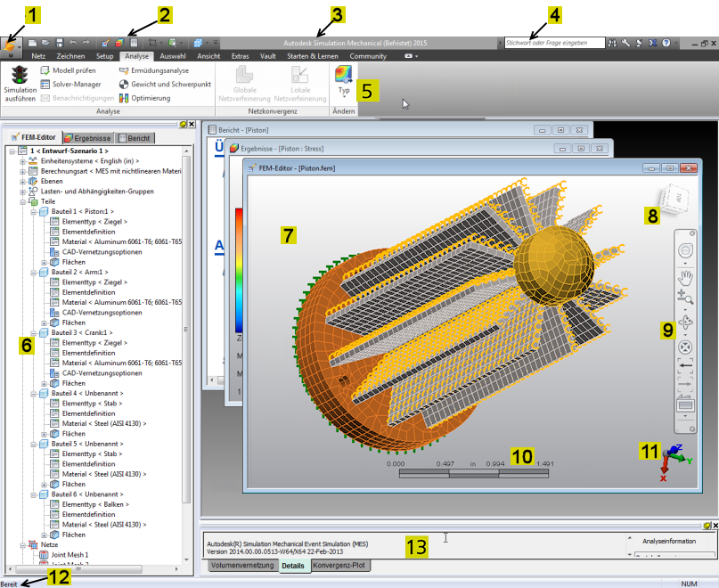Click the New file icon in quick access toolbar
Viewport: 719px width, 588px height.
[x=32, y=43]
